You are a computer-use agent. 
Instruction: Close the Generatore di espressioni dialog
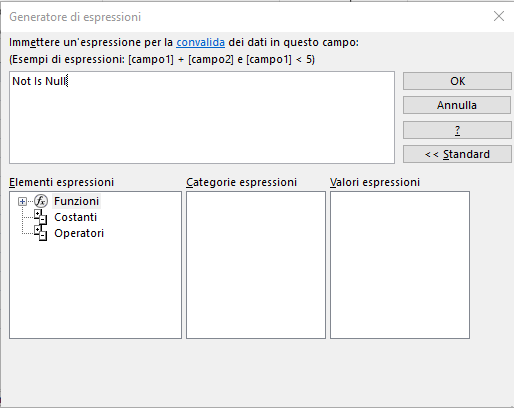pos(499,16)
